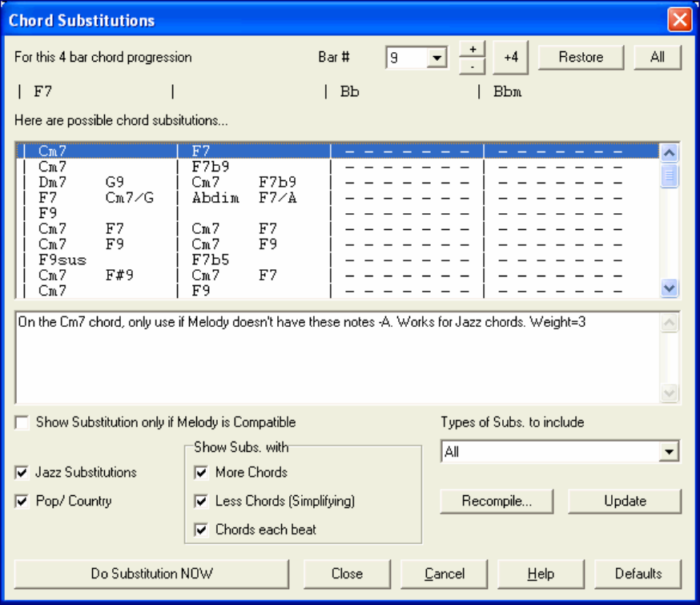Click the F7 chord in progression display
This screenshot has width=700, height=605.
tap(43, 91)
